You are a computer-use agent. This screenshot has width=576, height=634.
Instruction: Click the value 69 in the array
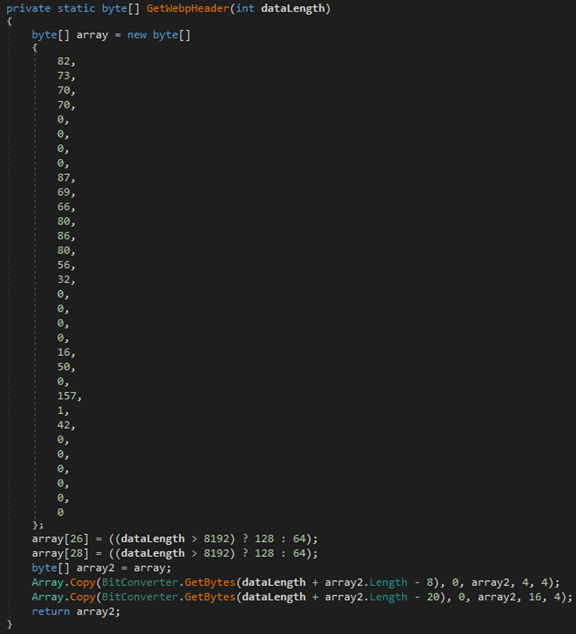click(x=63, y=192)
